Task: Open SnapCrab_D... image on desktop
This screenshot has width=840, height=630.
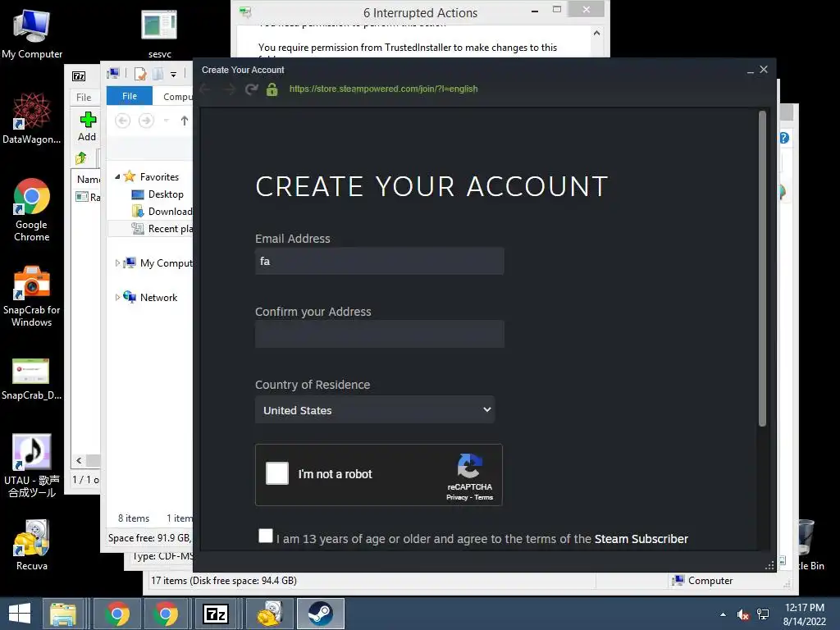Action: (x=32, y=379)
